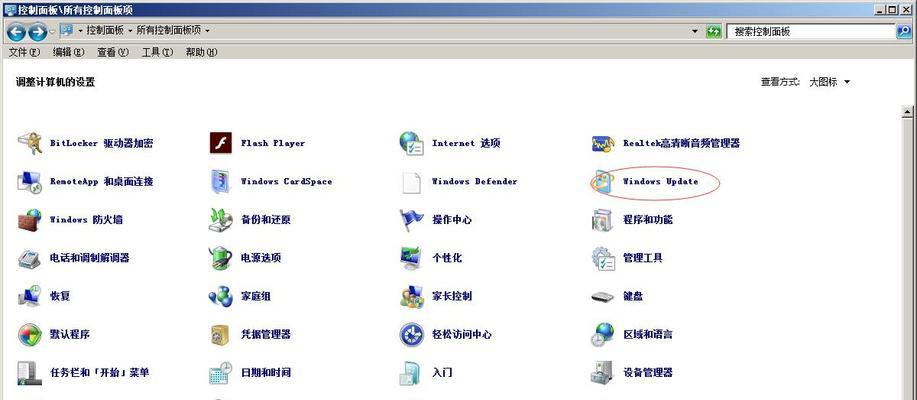917x400 pixels.
Task: Open the 文件(F) menu
Action: (24, 52)
